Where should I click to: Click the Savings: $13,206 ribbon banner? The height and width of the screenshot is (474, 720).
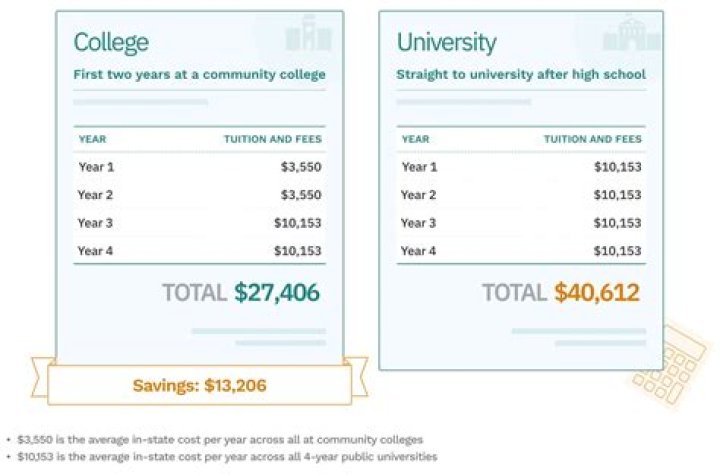pyautogui.click(x=200, y=385)
